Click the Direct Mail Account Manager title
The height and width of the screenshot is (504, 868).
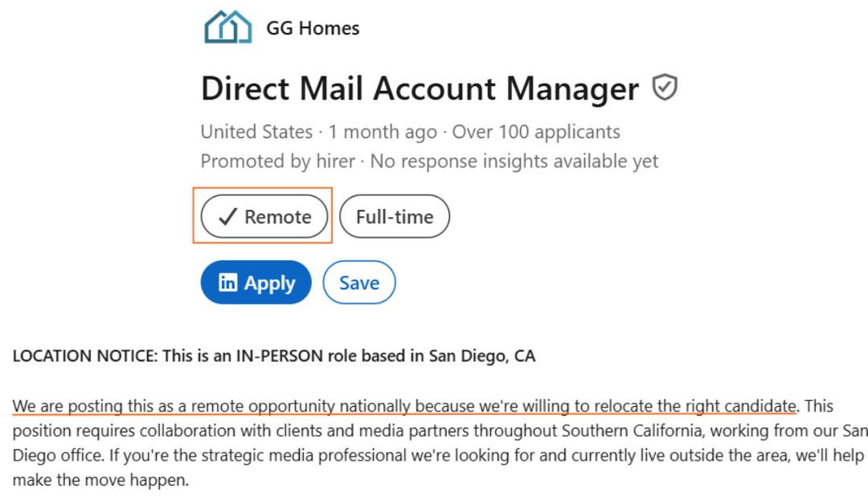pos(420,88)
